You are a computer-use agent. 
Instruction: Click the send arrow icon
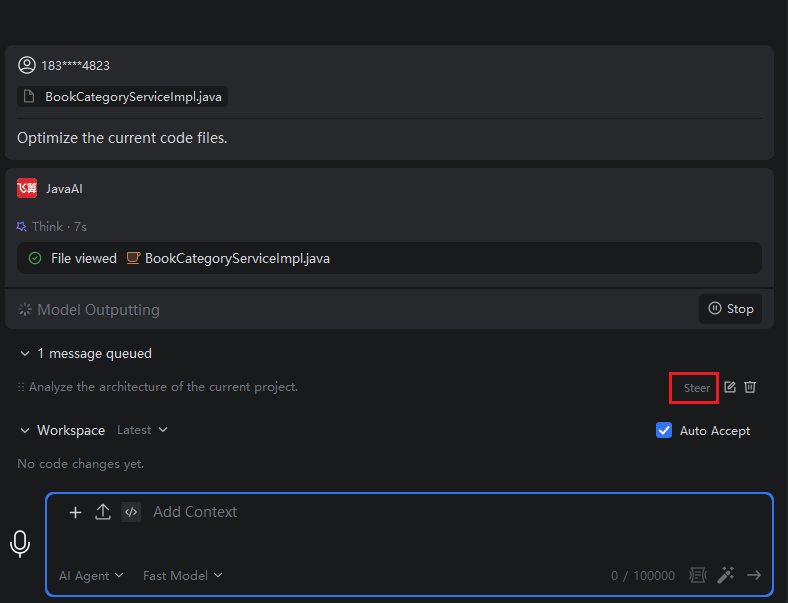(x=754, y=575)
